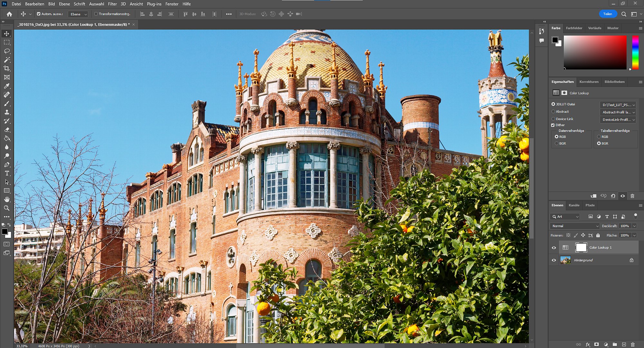Create a new layer icon

[624, 344]
